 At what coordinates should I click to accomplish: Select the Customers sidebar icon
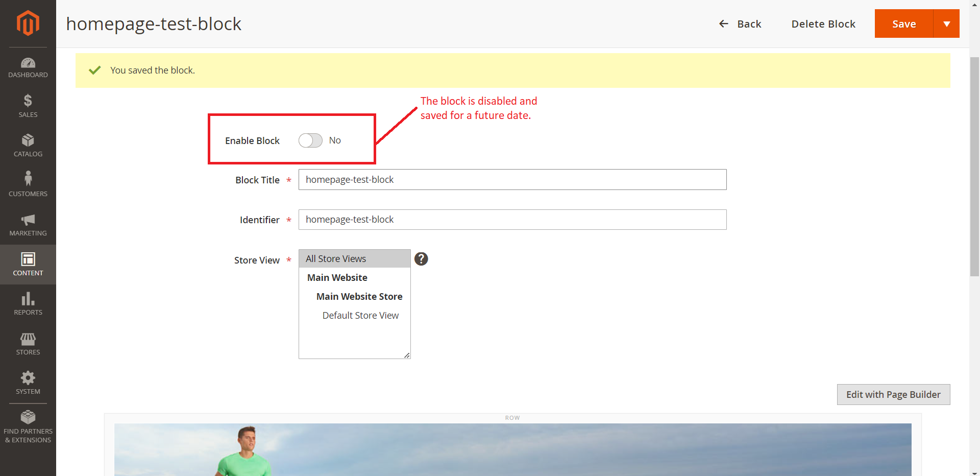tap(28, 184)
